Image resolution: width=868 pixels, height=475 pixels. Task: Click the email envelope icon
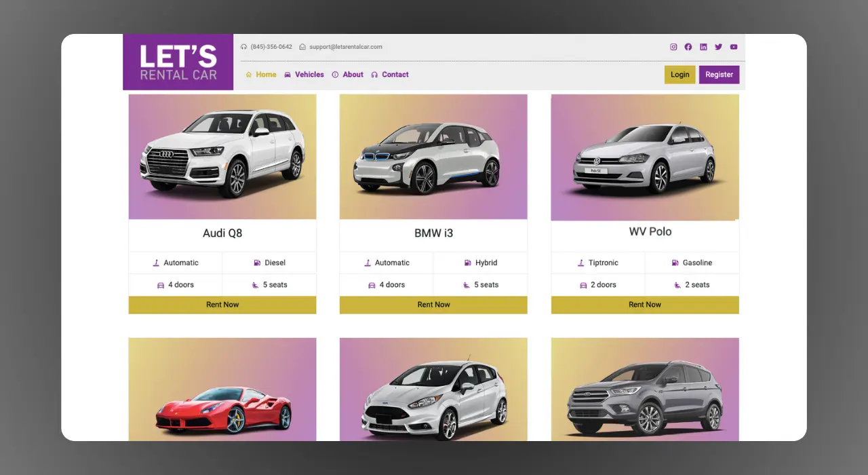[x=302, y=47]
